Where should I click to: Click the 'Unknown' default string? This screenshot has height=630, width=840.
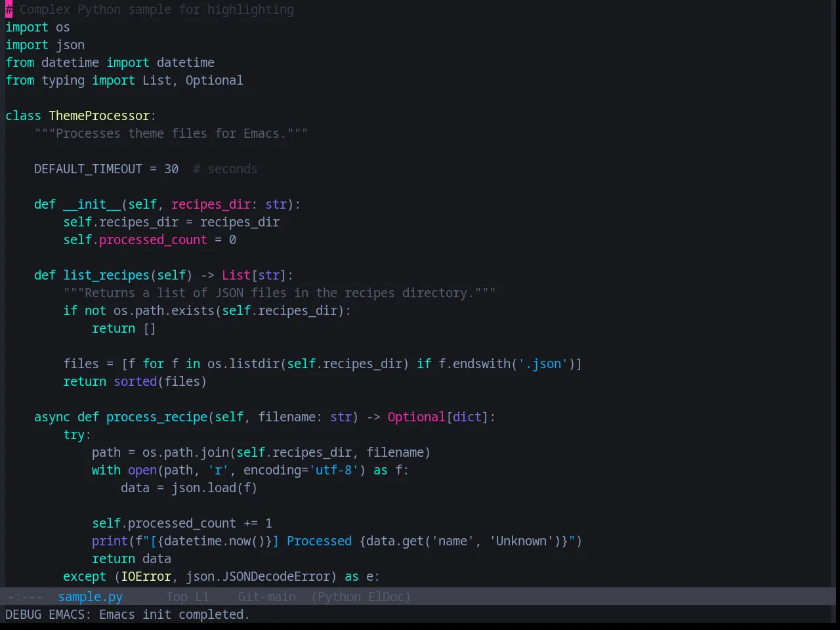(x=521, y=541)
